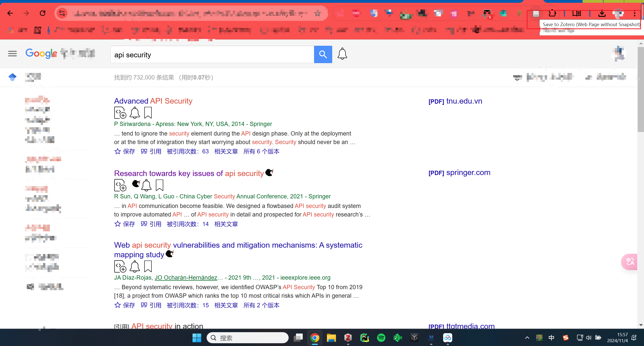Click '相关文章' under Research towards key issues
Screen dimensions: 644x346
point(226,224)
